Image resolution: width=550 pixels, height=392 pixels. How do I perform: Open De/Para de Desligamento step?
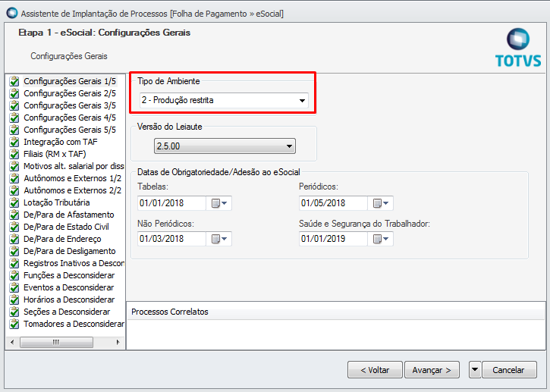point(70,251)
